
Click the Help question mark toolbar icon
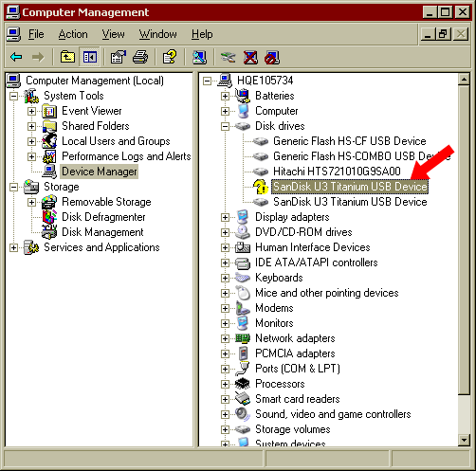point(170,57)
